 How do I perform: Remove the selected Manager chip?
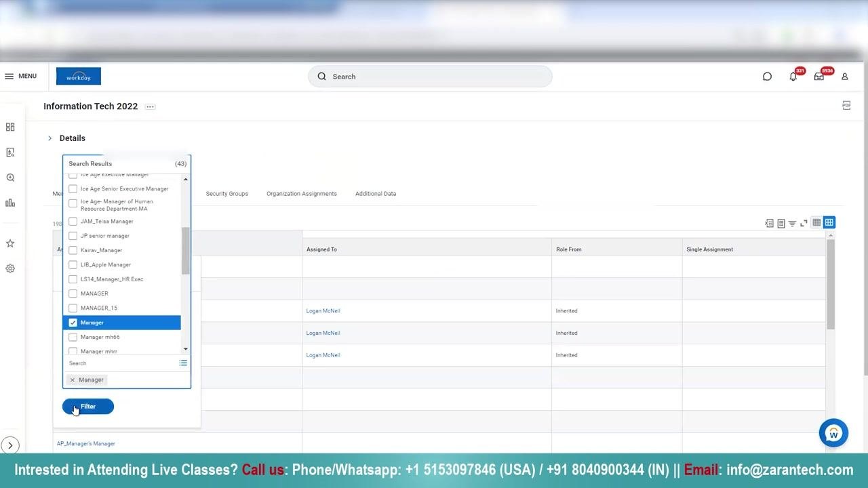[73, 380]
